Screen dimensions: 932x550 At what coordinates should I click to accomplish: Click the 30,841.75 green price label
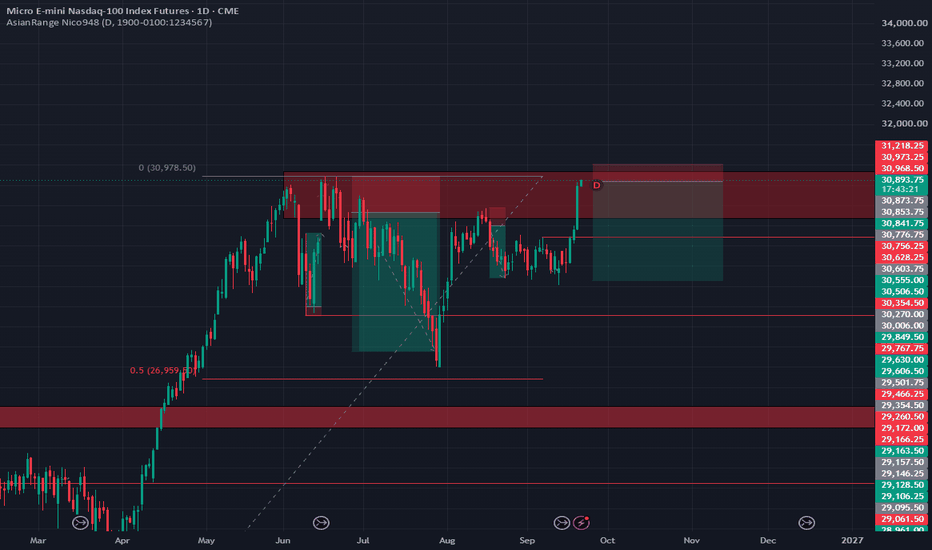tap(902, 224)
